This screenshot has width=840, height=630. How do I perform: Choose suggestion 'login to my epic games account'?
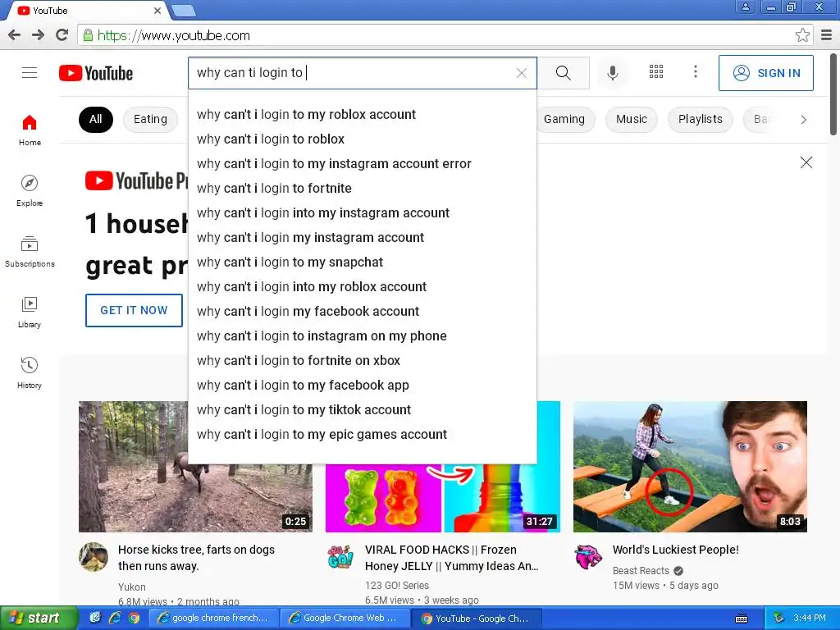[362, 435]
